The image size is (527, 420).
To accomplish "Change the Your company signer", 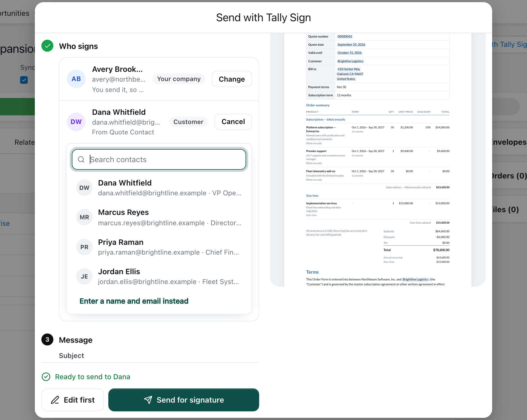I will click(x=232, y=79).
